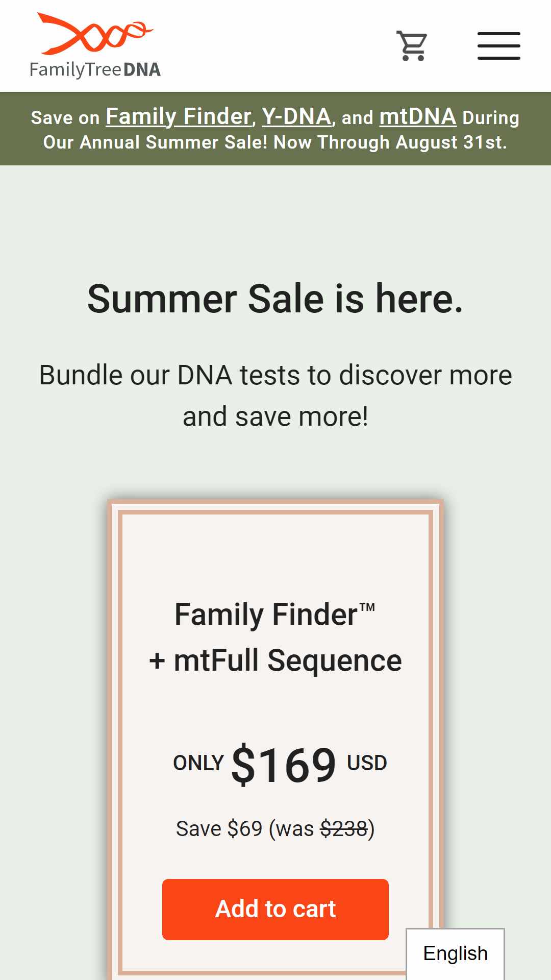Add the bundle to cart

point(275,909)
